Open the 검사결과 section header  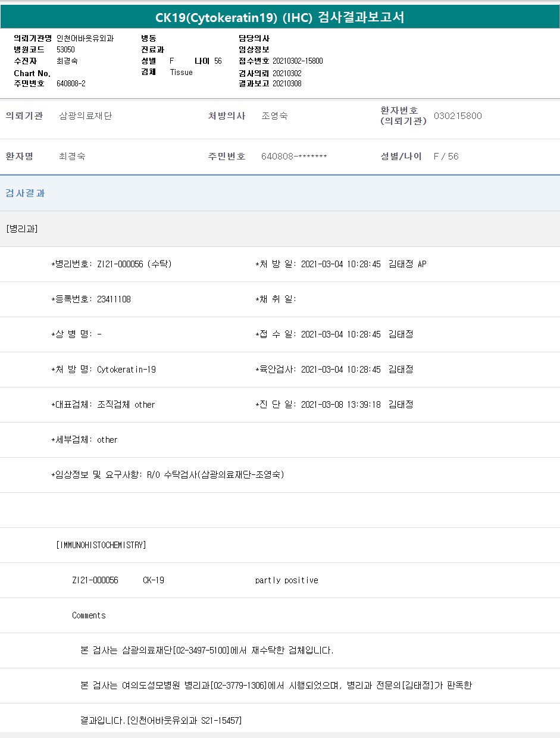click(25, 193)
